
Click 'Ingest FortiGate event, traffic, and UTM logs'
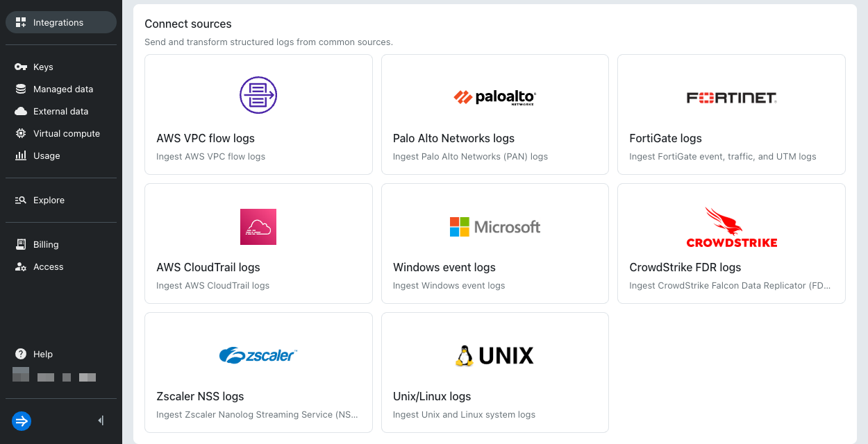pyautogui.click(x=723, y=156)
